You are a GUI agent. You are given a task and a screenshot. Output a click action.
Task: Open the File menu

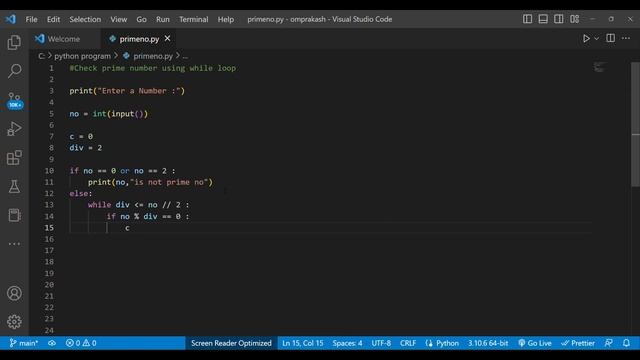[x=31, y=19]
